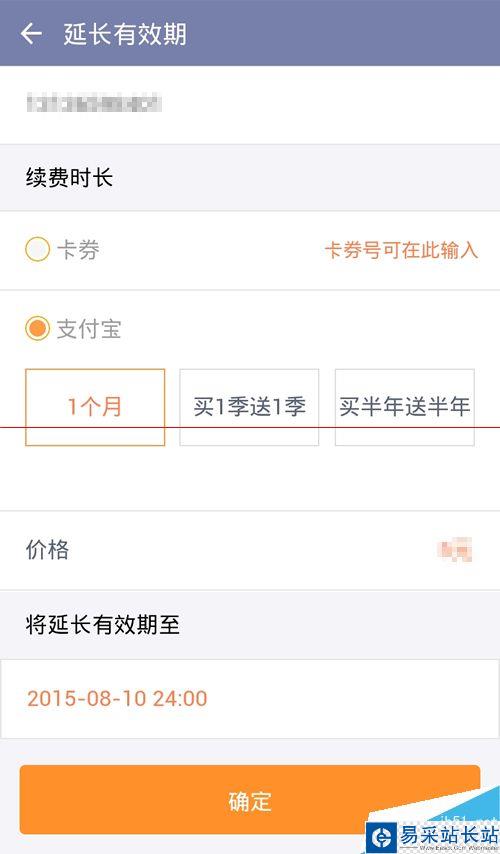500x854 pixels.
Task: Click the 2015-08-10 24:00 expiry date field
Action: tap(250, 699)
